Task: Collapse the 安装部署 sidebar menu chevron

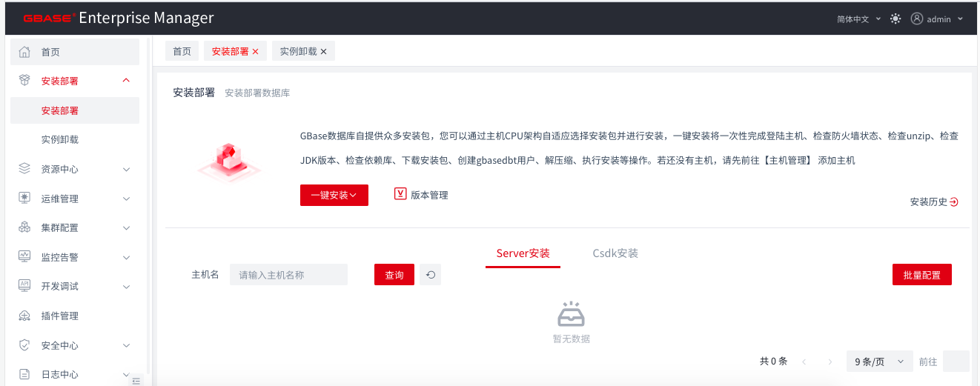Action: point(126,81)
